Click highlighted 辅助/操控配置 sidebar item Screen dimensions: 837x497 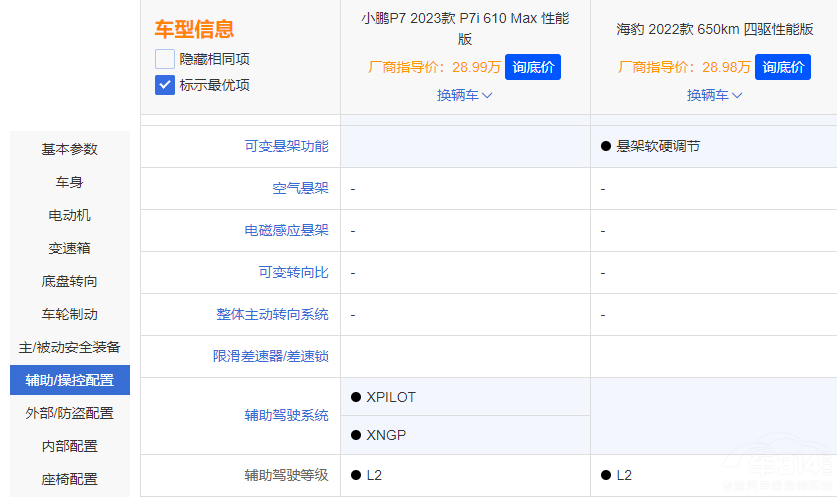tap(70, 380)
